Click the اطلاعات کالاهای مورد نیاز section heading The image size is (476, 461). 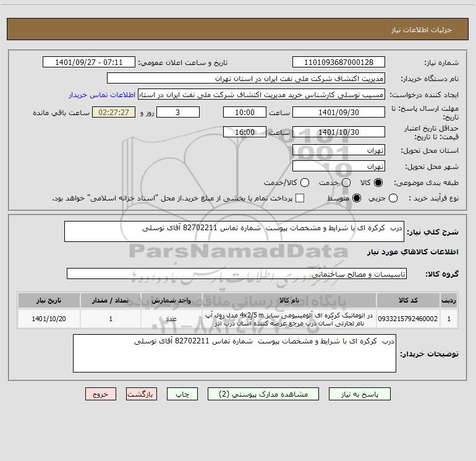pos(412,252)
